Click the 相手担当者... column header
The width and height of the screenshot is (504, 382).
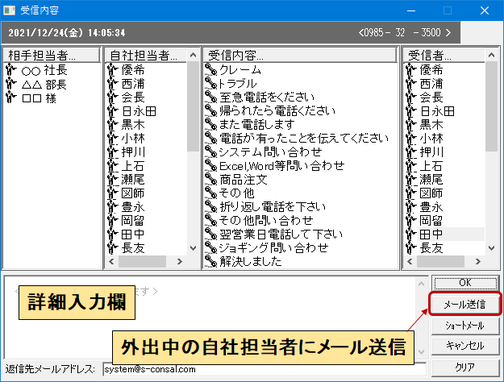click(51, 55)
